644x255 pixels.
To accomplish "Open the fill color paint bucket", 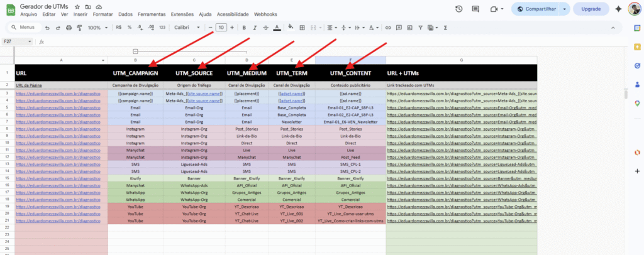I will click(x=290, y=28).
